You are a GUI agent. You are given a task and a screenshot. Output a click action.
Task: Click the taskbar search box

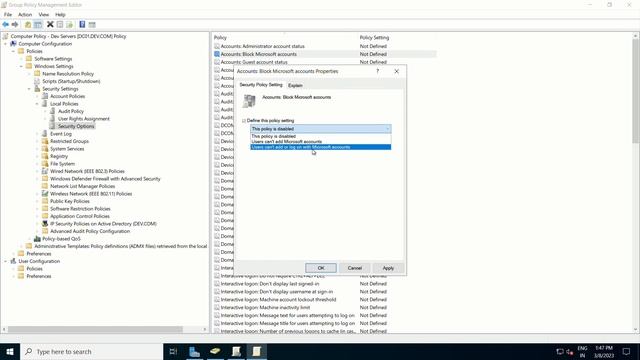click(x=91, y=351)
